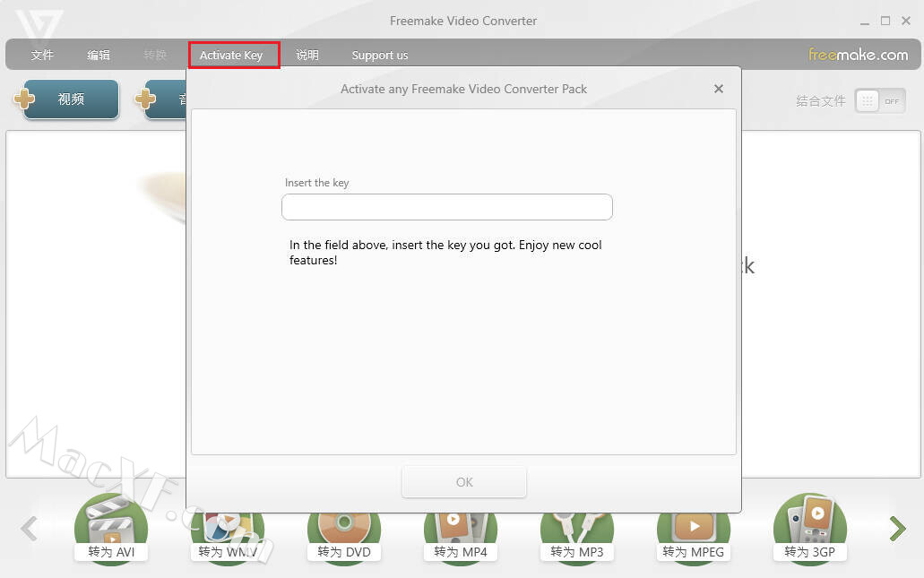The image size is (924, 578).
Task: Open the Activate Key menu
Action: (231, 55)
